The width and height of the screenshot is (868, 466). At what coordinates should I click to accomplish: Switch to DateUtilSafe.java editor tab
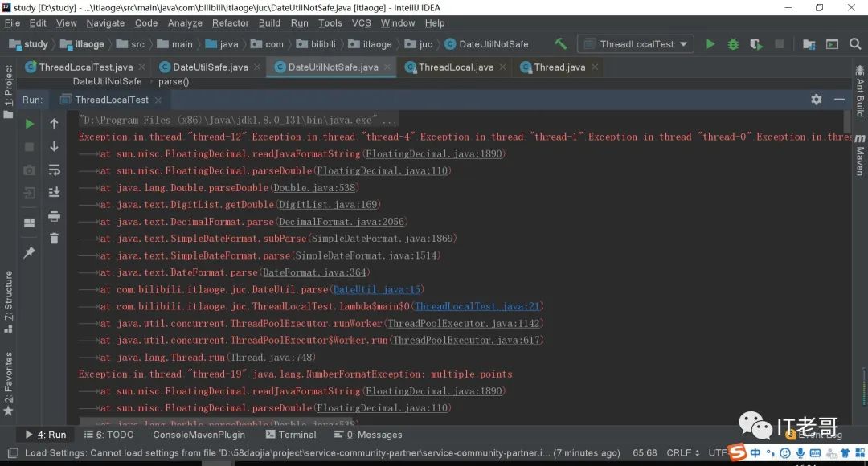coord(210,67)
